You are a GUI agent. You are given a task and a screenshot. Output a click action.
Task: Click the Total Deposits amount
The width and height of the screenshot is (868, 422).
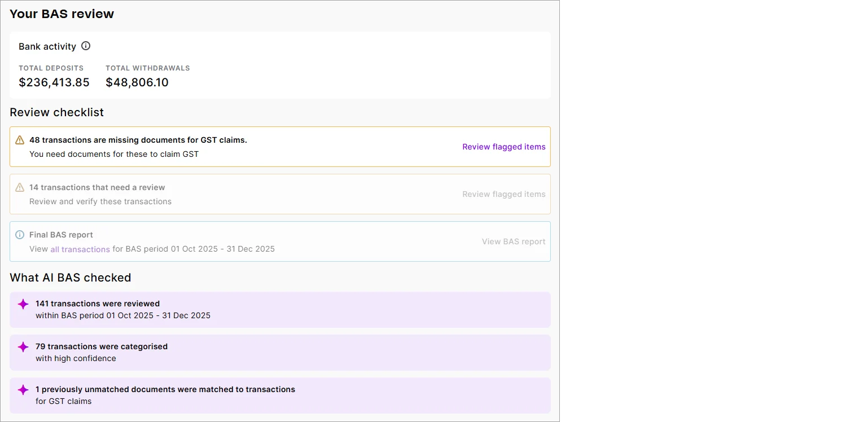tap(54, 82)
